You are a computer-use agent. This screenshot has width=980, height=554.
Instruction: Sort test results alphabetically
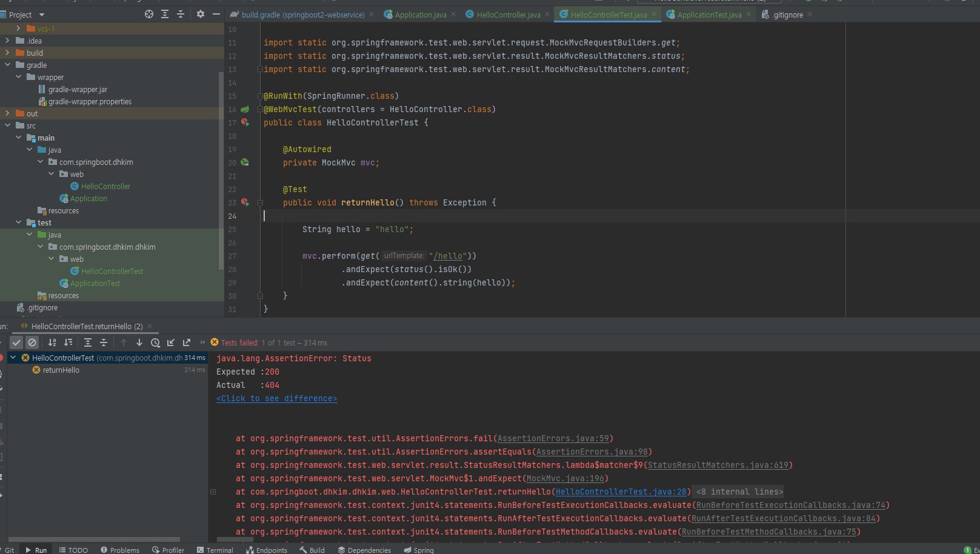coord(52,342)
